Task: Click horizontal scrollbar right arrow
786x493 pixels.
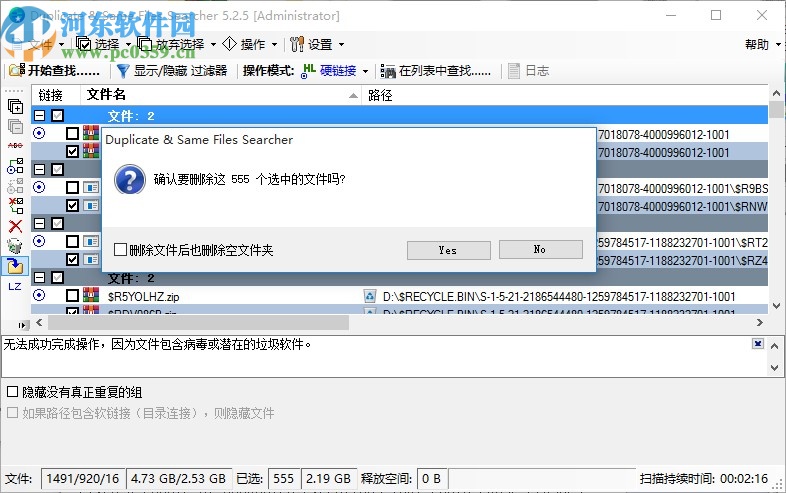Action: click(759, 322)
